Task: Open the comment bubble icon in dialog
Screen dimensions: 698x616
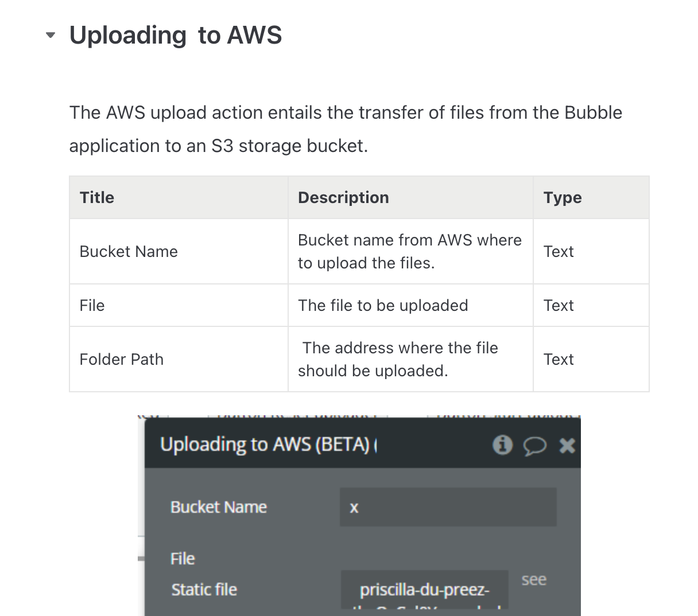Action: coord(535,446)
